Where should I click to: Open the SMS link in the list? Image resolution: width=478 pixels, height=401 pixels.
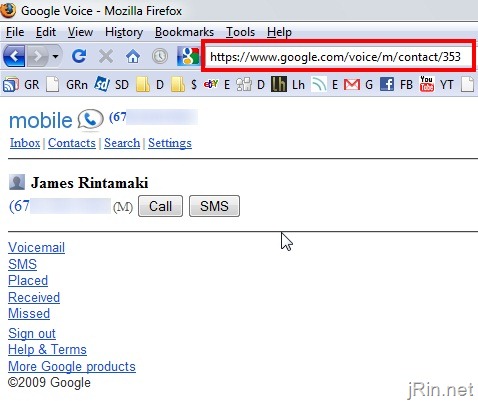click(x=22, y=264)
